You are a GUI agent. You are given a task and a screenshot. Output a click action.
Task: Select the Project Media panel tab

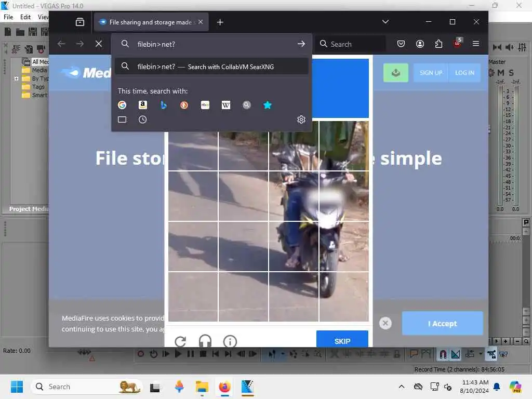point(29,209)
